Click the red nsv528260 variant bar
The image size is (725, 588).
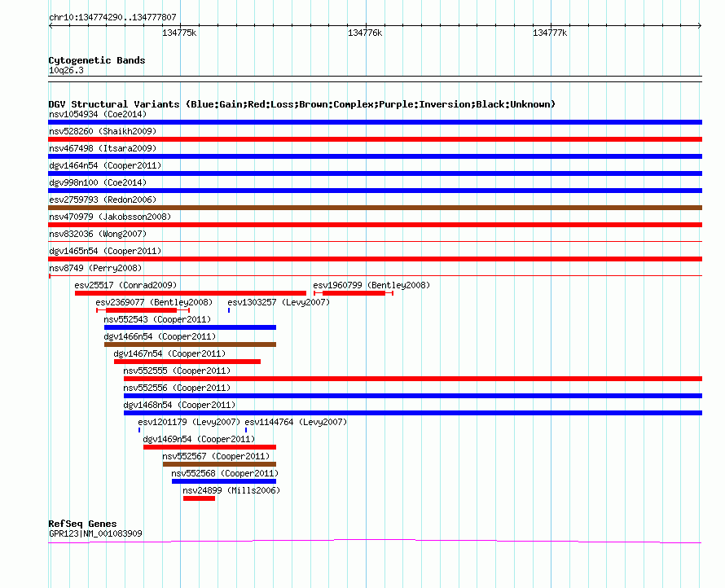[375, 139]
